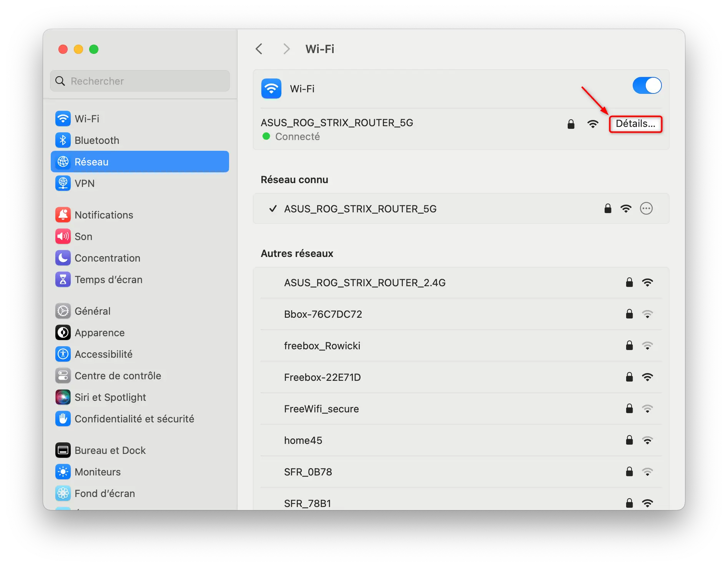Screen dimensions: 728x567
Task: Select Bluetooth label in the sidebar
Action: pos(97,140)
